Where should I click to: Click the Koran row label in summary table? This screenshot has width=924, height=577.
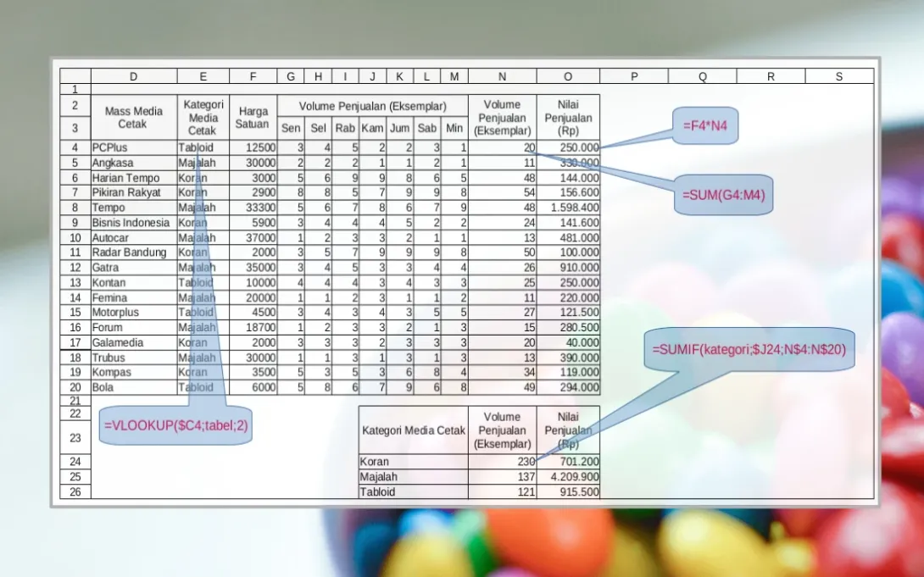tap(413, 462)
